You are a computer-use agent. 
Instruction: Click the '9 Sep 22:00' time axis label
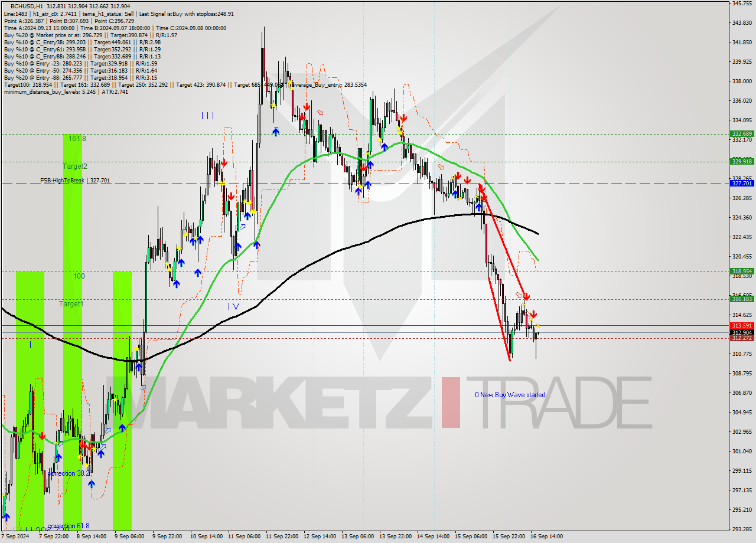[x=167, y=537]
